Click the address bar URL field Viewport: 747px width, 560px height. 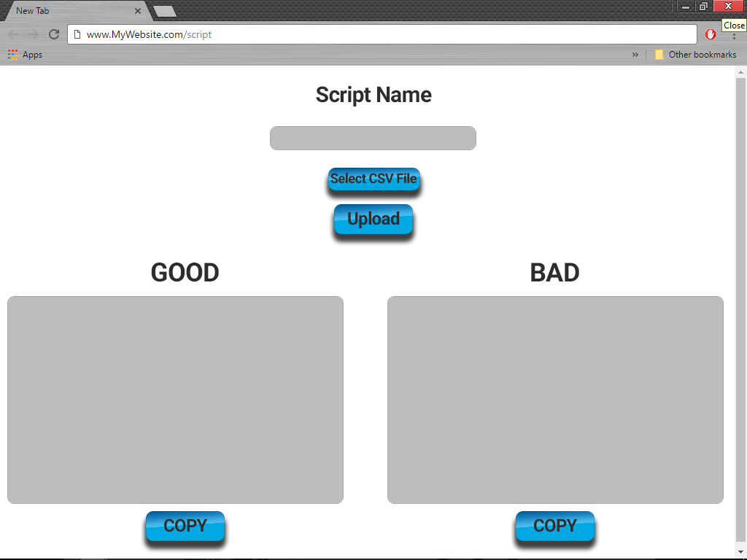coord(382,34)
